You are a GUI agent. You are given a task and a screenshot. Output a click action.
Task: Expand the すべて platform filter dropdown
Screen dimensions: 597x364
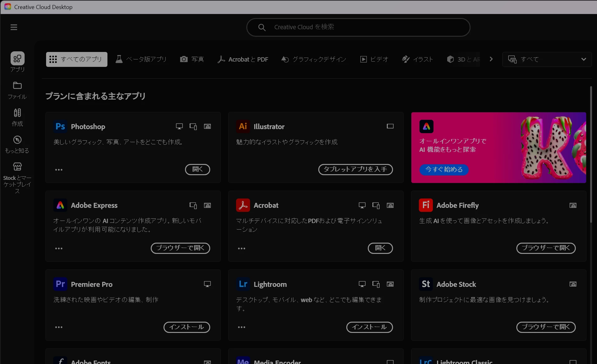click(547, 59)
